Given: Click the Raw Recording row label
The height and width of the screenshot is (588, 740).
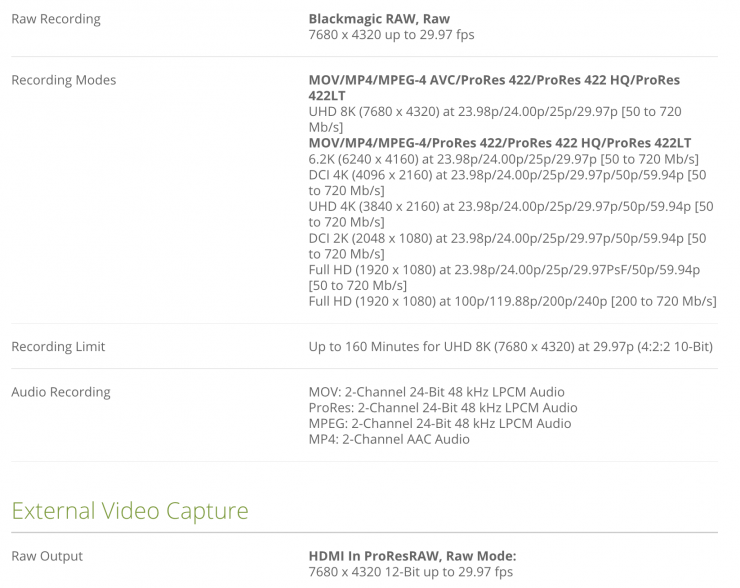Looking at the screenshot, I should coord(56,19).
